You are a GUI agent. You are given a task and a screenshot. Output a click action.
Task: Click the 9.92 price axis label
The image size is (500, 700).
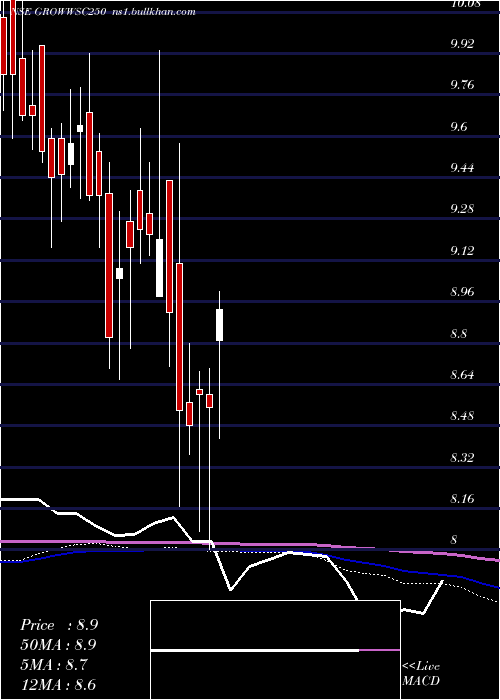[462, 44]
